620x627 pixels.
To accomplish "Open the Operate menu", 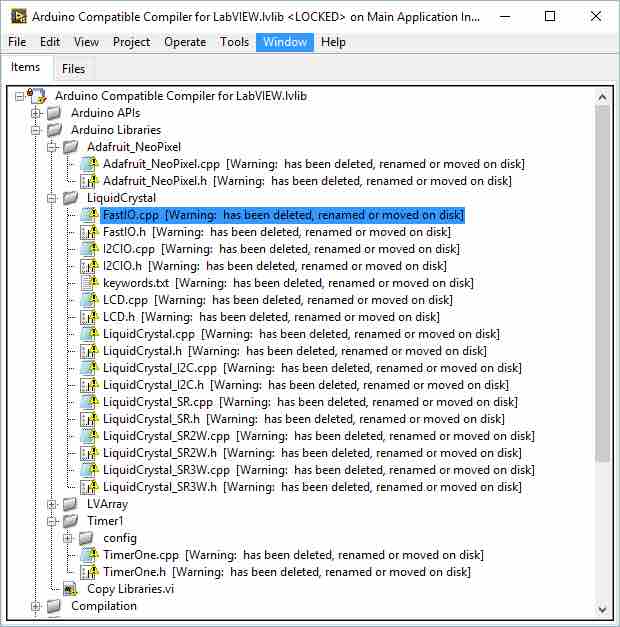I will click(x=185, y=42).
